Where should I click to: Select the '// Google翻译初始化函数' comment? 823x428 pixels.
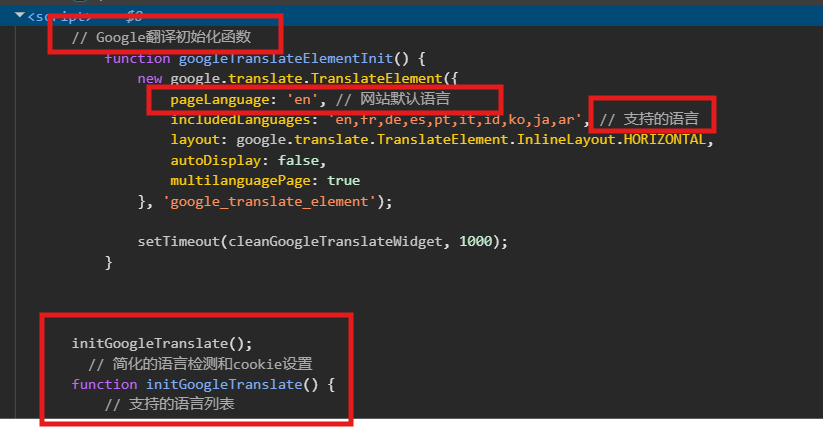pos(161,37)
